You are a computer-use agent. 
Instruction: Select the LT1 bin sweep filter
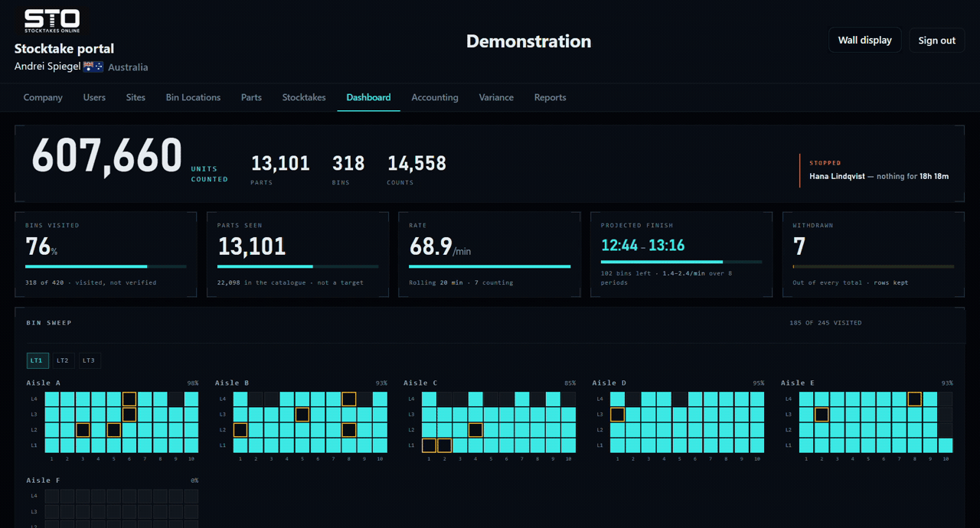pyautogui.click(x=38, y=360)
